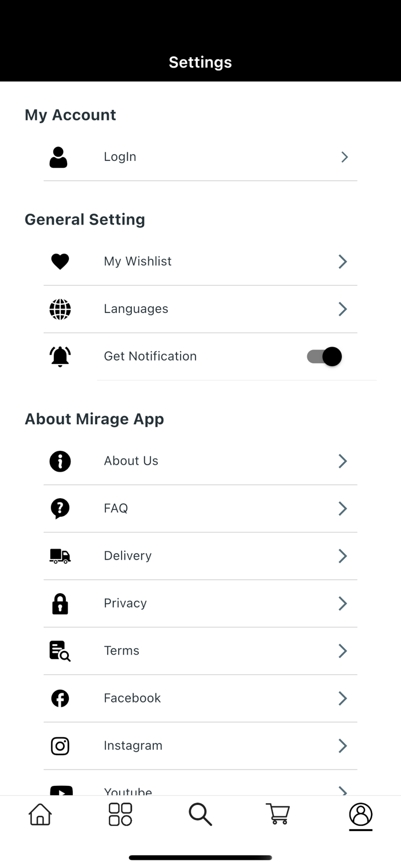Open the categories grid tab
The height and width of the screenshot is (868, 401).
pyautogui.click(x=120, y=814)
